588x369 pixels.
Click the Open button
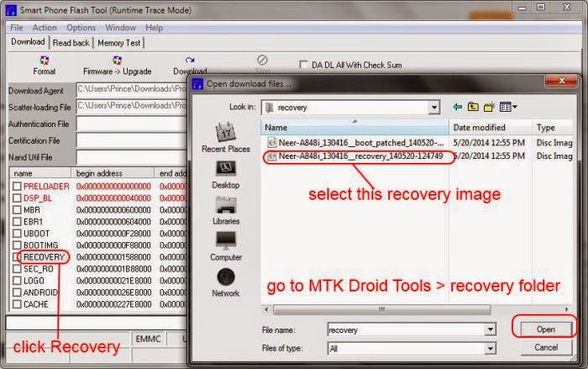(x=546, y=329)
